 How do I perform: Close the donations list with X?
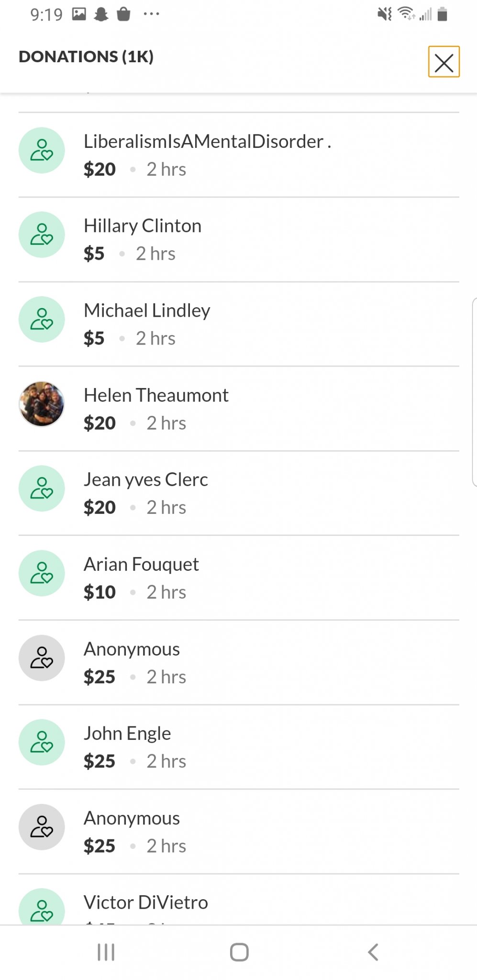444,62
